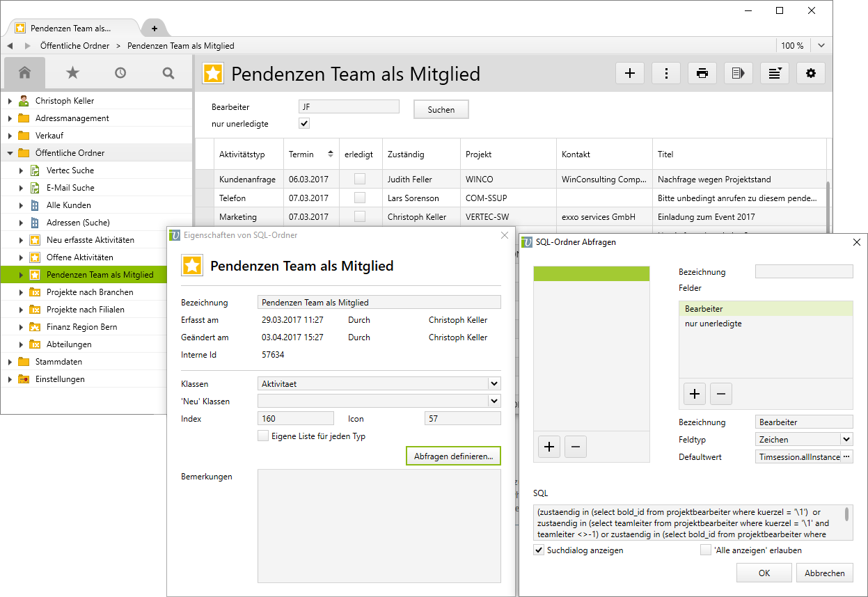Click the Bearbeiter search input field
The image size is (868, 597).
[349, 107]
